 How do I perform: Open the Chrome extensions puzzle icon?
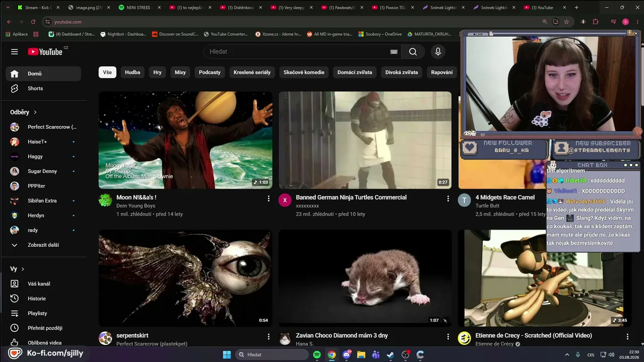coord(596,22)
